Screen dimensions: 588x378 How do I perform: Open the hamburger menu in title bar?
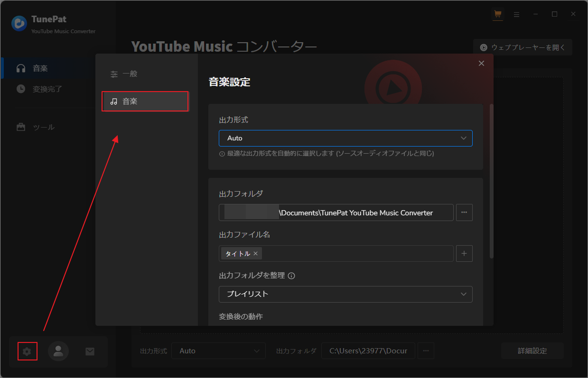tap(516, 14)
